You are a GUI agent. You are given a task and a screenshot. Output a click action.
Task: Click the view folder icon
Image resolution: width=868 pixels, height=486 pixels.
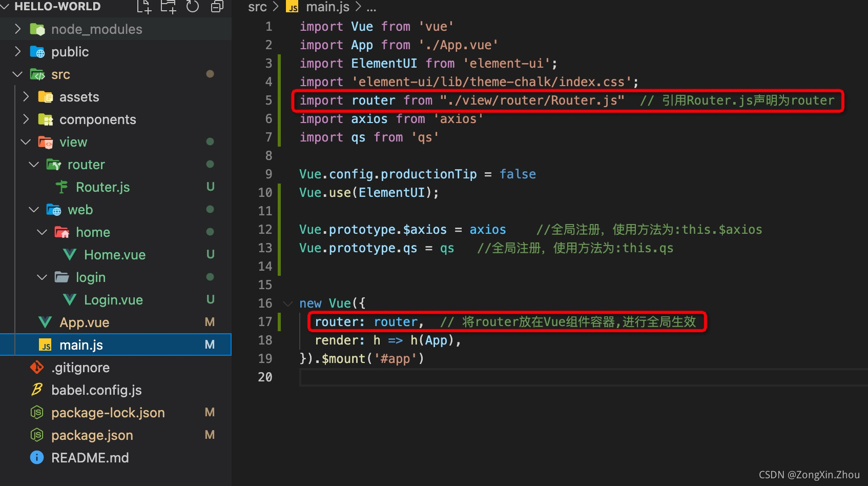pyautogui.click(x=46, y=142)
